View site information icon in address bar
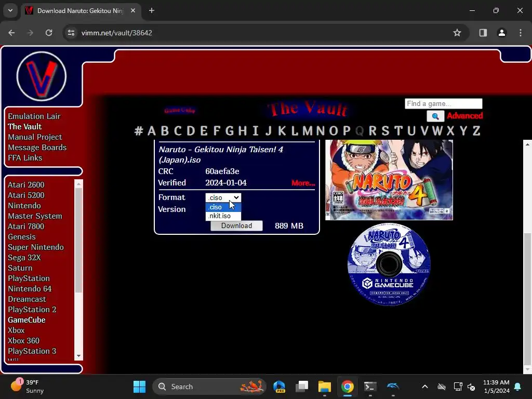 click(71, 33)
